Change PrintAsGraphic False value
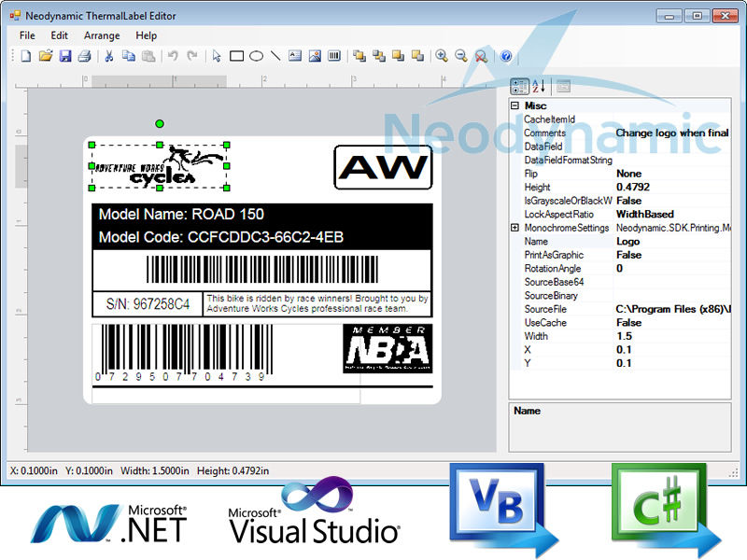The height and width of the screenshot is (560, 747). point(671,255)
